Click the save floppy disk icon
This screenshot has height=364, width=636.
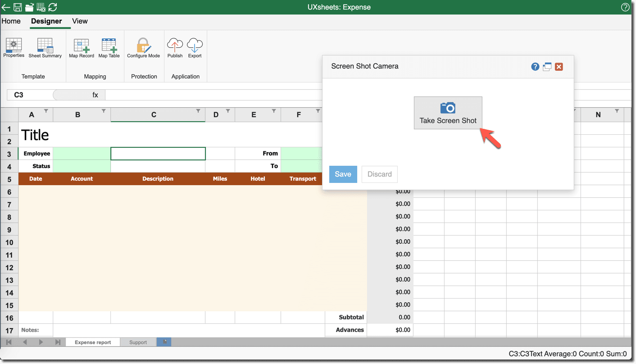[18, 7]
